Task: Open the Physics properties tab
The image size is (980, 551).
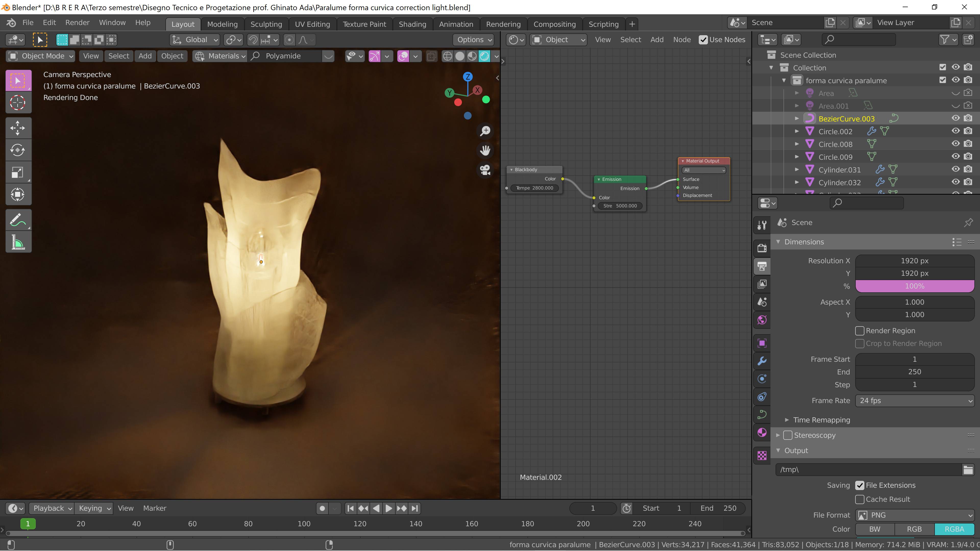Action: [x=762, y=379]
